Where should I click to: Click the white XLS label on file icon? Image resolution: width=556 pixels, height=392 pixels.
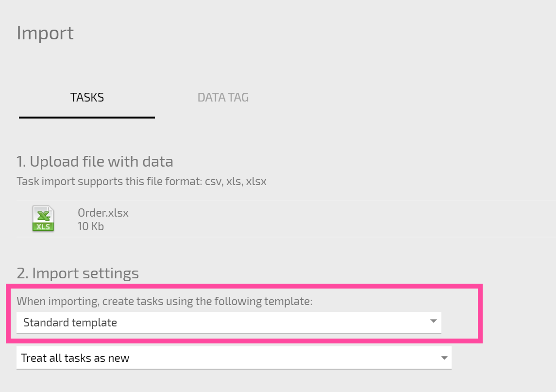(x=43, y=226)
